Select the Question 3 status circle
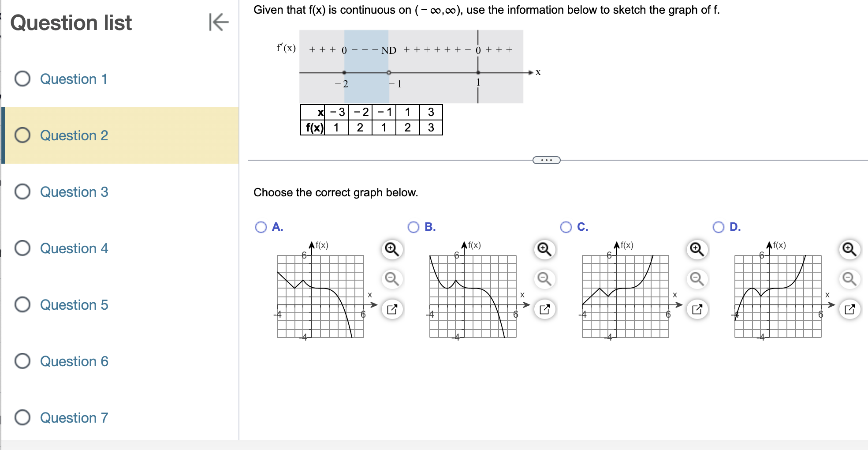Viewport: 868px width, 450px height. click(x=22, y=192)
